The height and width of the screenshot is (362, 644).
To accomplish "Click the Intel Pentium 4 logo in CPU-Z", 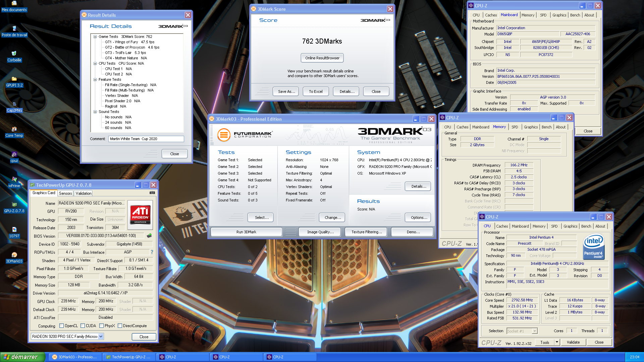I will 593,247.
